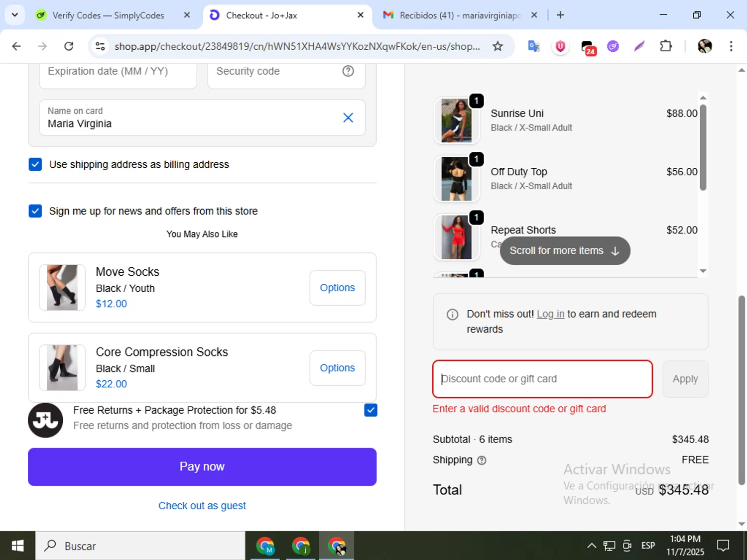Click the Log in rewards link
Screen dimensions: 747x560
pyautogui.click(x=550, y=314)
